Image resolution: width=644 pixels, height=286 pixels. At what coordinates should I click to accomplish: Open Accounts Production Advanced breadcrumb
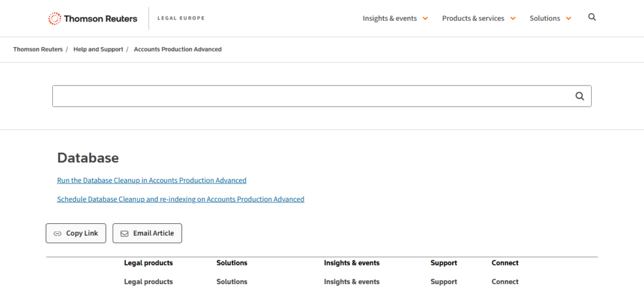click(178, 49)
